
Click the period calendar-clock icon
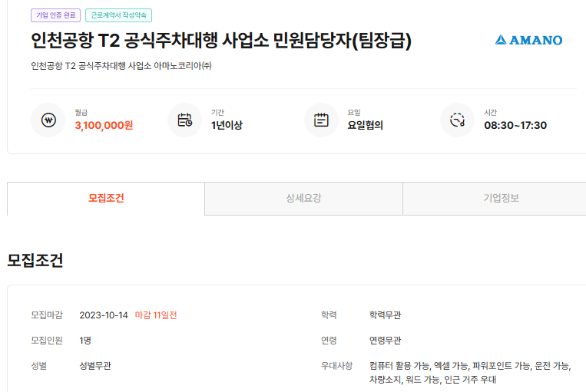(184, 120)
